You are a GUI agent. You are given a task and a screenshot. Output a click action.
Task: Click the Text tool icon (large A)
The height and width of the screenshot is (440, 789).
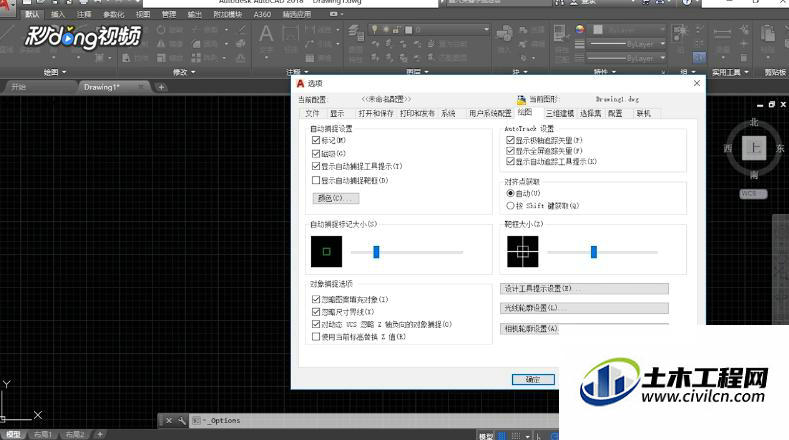coord(266,35)
